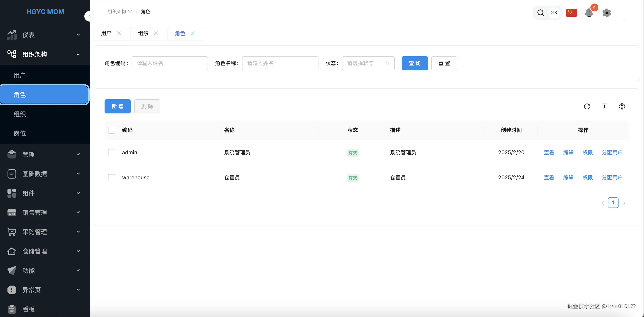This screenshot has height=317, width=644.
Task: Open system settings gear in header
Action: (x=606, y=13)
